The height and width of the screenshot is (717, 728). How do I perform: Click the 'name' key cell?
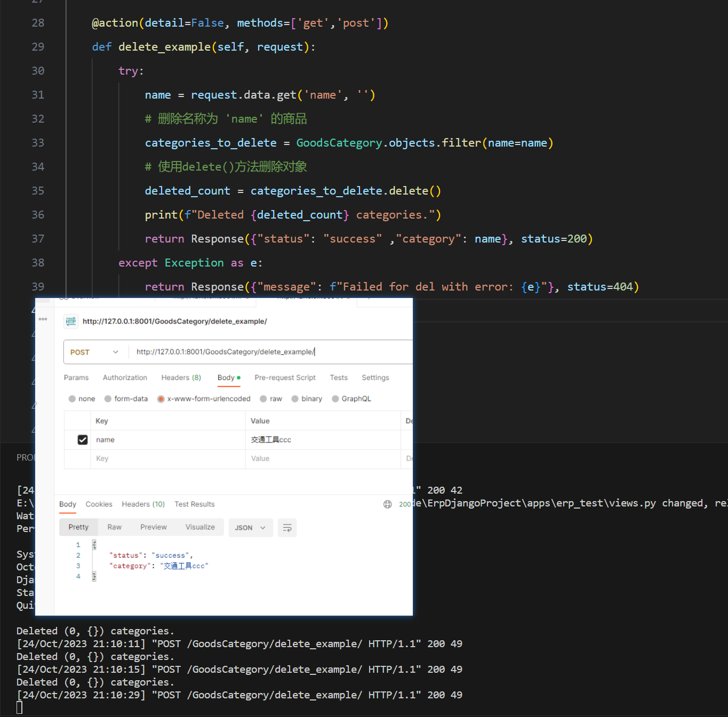167,440
